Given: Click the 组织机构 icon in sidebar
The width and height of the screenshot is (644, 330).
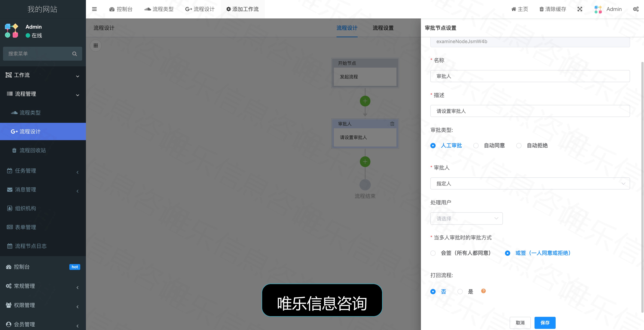Looking at the screenshot, I should point(10,208).
